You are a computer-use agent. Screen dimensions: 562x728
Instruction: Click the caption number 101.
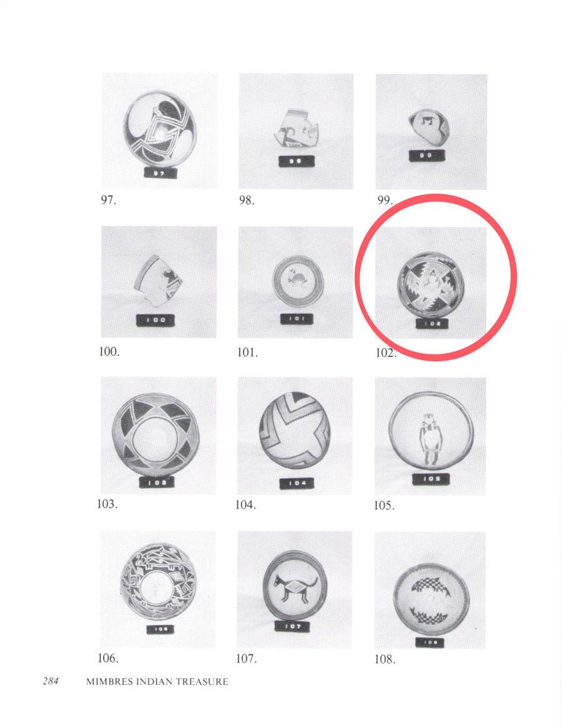tap(247, 353)
